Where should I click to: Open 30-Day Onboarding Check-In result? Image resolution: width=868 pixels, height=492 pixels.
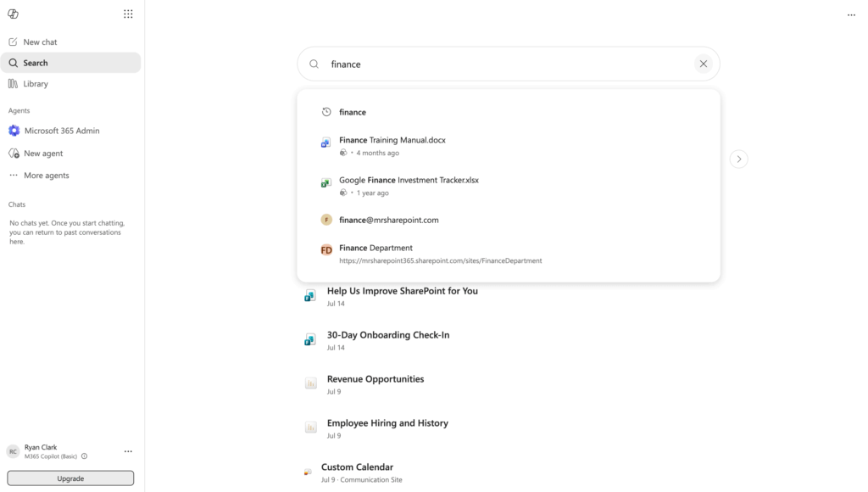click(388, 335)
